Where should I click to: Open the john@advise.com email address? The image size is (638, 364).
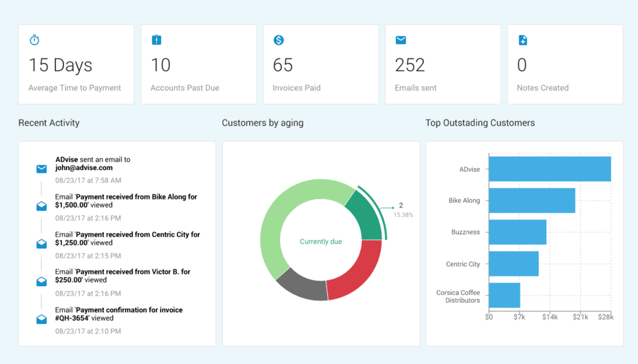(84, 168)
